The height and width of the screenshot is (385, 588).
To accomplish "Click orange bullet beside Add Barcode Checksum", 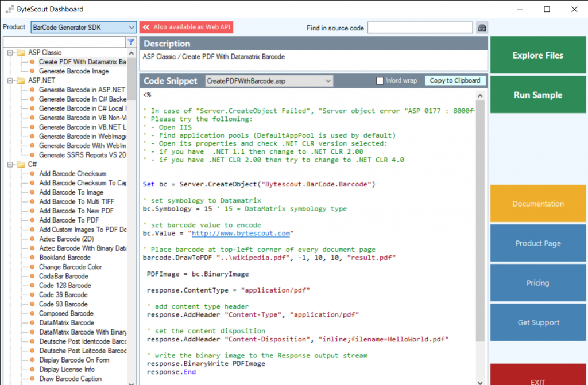I will [x=32, y=174].
